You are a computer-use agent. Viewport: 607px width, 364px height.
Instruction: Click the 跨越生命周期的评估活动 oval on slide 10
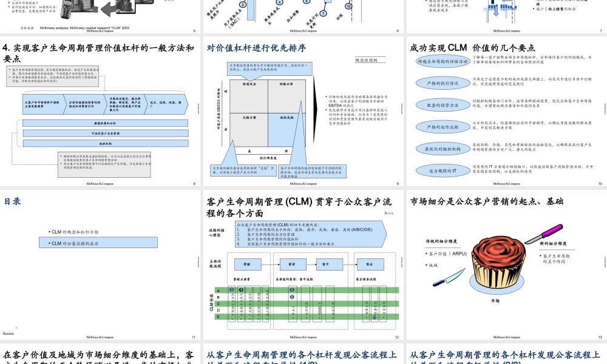[443, 61]
